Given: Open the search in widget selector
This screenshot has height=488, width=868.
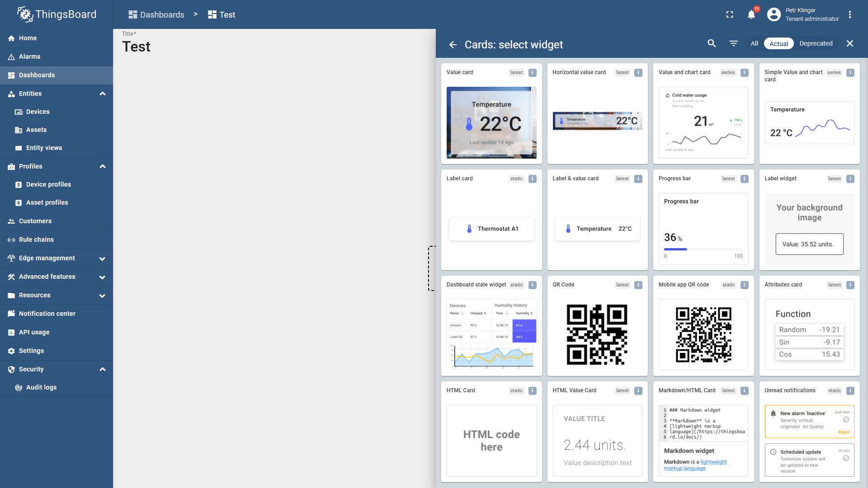Looking at the screenshot, I should (712, 43).
